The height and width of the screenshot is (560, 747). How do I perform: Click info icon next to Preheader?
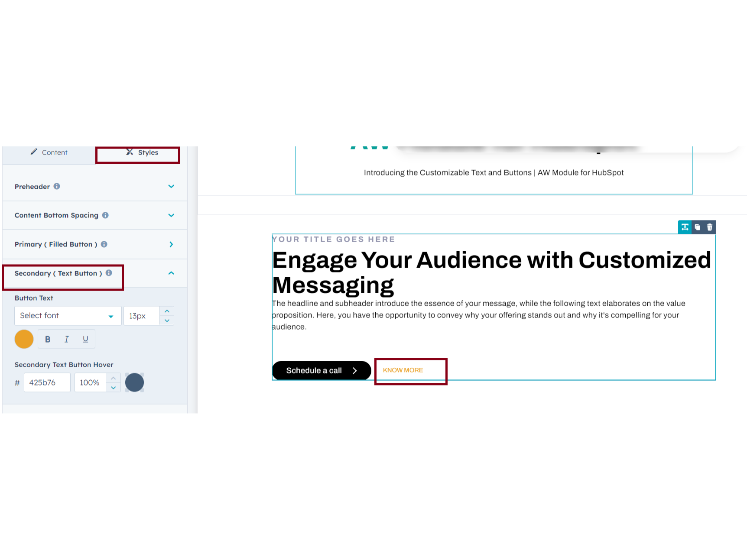pyautogui.click(x=57, y=186)
